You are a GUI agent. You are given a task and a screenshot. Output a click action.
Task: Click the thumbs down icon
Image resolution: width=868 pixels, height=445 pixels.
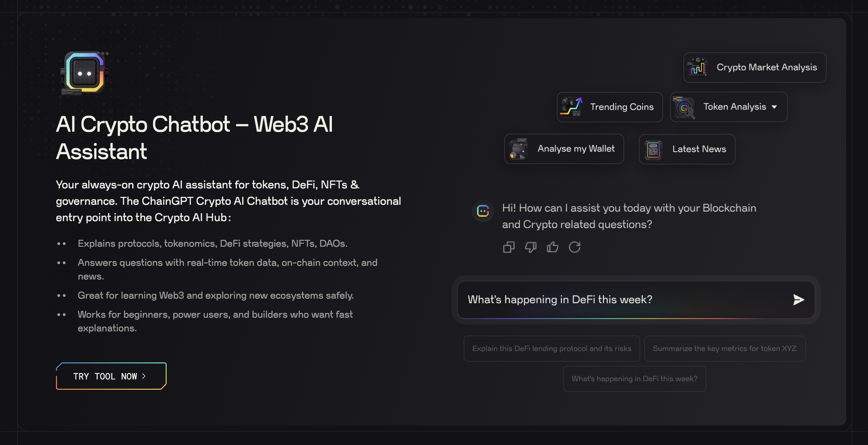531,247
